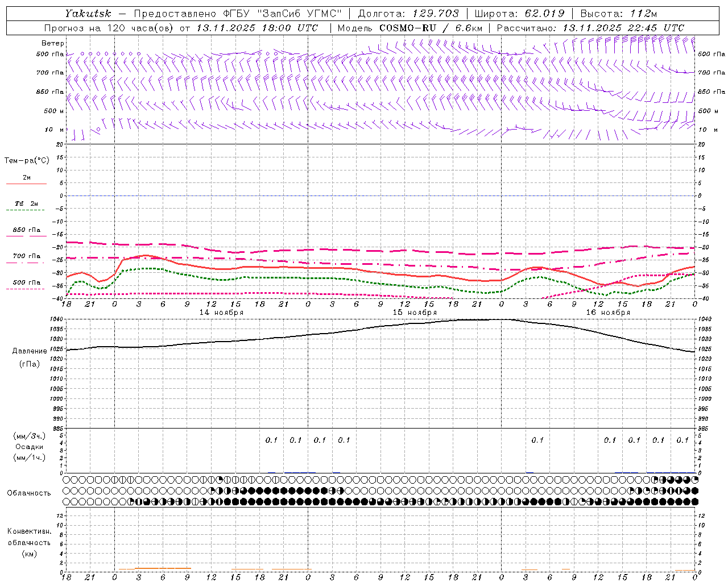Image resolution: width=728 pixels, height=582 pixels.
Task: Click the Прогноз на 120 часа(ов) text
Action: (x=109, y=28)
